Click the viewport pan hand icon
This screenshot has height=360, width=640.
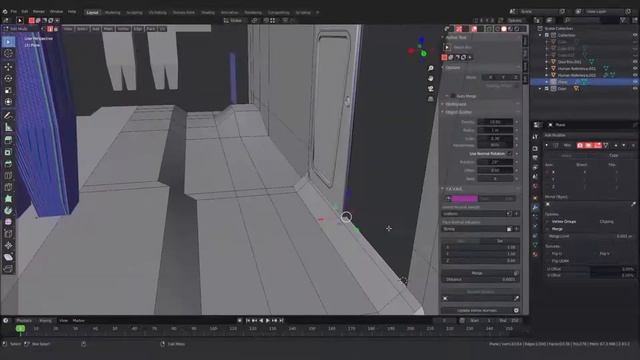click(x=431, y=78)
